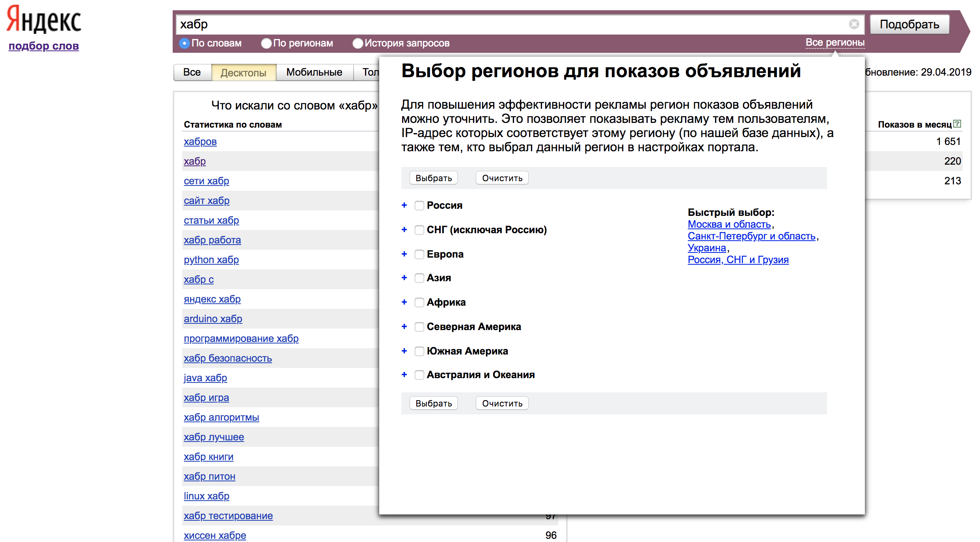The width and height of the screenshot is (980, 542).
Task: Open the сети хабр keyword link
Action: pyautogui.click(x=207, y=181)
